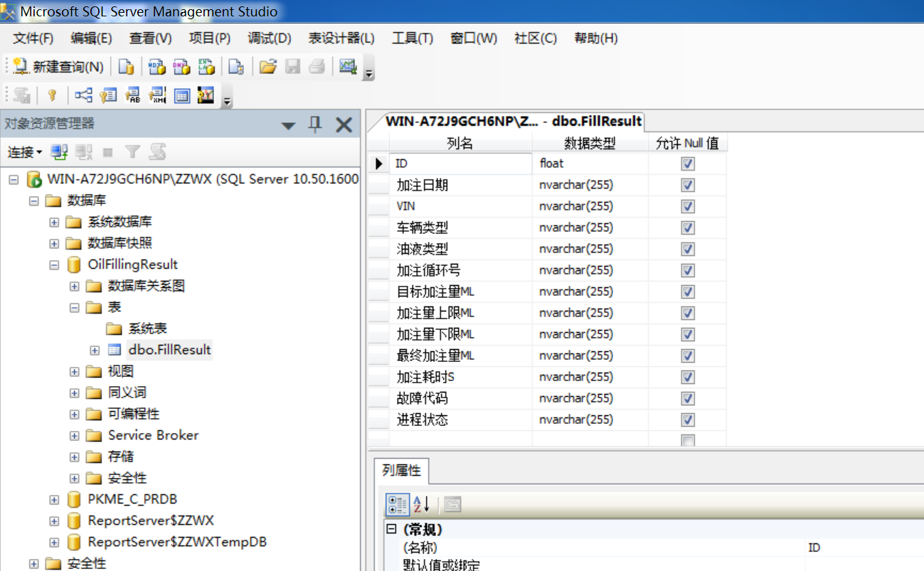Viewport: 924px width, 571px height.
Task: Select the PKME_C_PRDB database in the tree
Action: (132, 499)
